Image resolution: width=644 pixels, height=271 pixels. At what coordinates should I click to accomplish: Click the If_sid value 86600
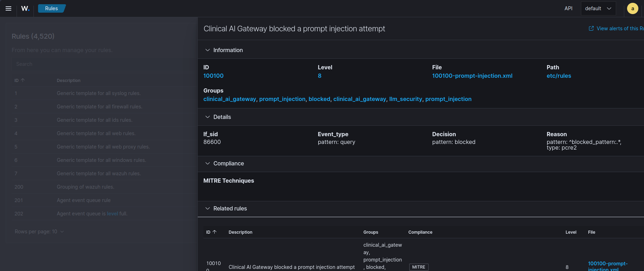[212, 142]
